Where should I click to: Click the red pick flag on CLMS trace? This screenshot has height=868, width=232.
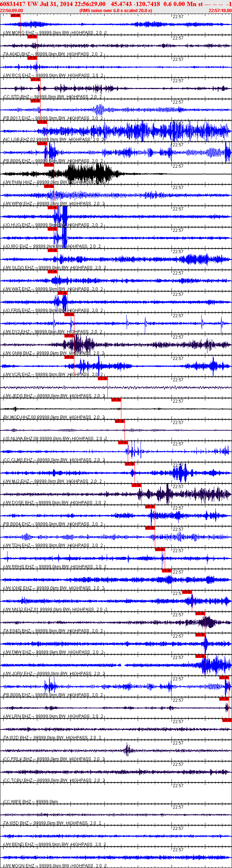(x=123, y=443)
